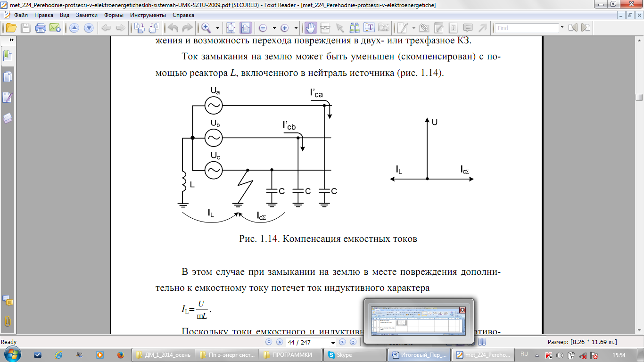Click the comment speech bubble tool
Screen dimensions: 644x362
click(468, 27)
